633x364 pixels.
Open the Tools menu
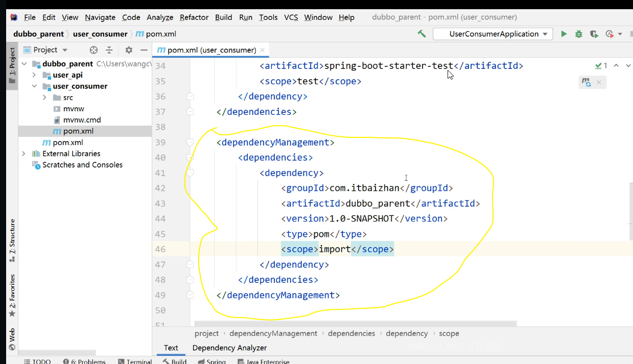(x=268, y=17)
